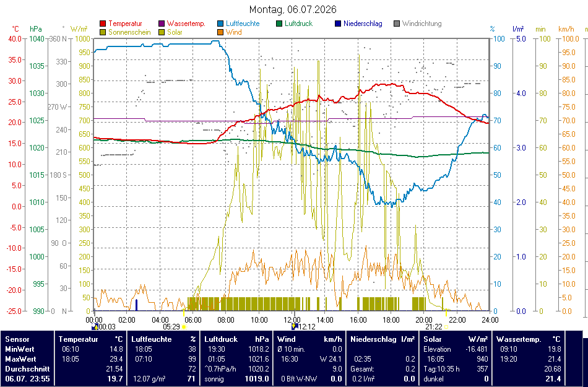Click the purple Wassertemp. legend swatch
The height and width of the screenshot is (387, 588).
(x=162, y=24)
